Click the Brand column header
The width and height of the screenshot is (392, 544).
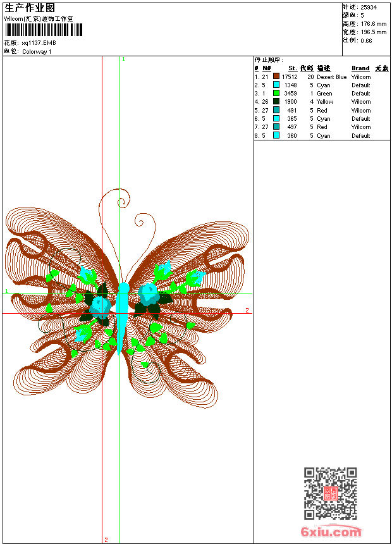click(360, 68)
